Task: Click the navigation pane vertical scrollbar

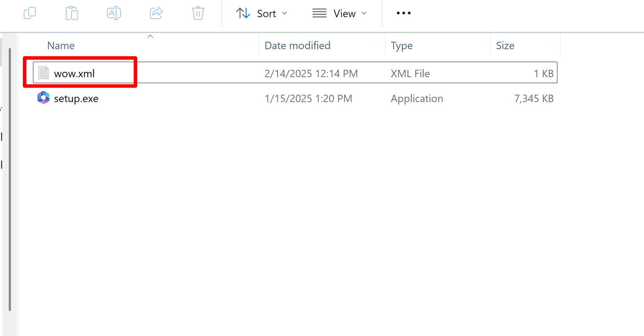Action: coord(10,179)
